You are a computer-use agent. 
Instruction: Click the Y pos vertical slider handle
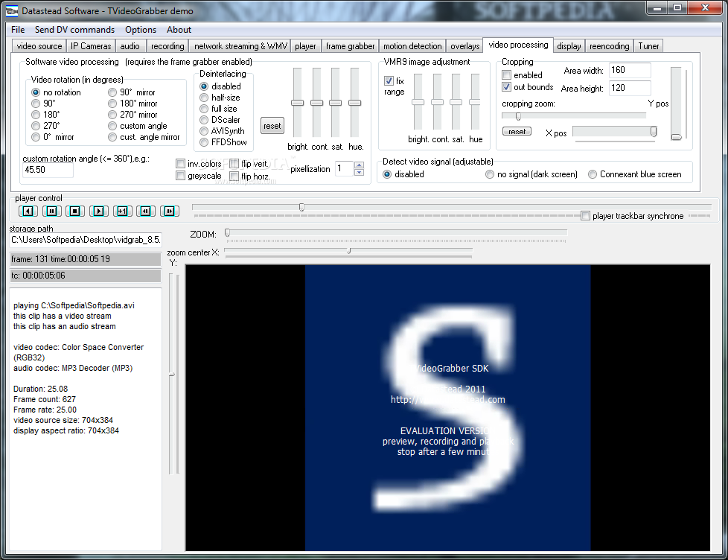coord(677,137)
